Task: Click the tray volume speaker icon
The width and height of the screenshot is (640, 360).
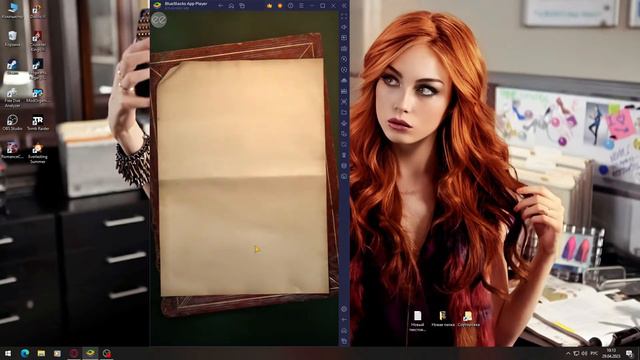Action: point(584,353)
